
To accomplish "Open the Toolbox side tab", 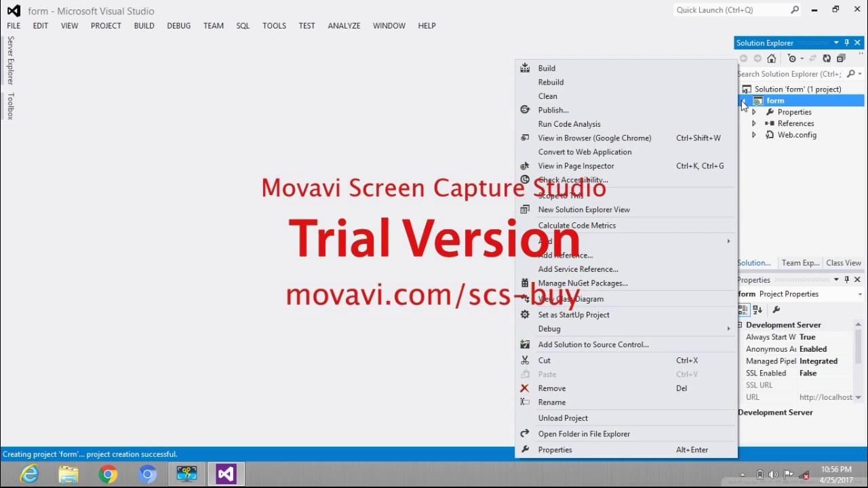I will click(x=10, y=106).
